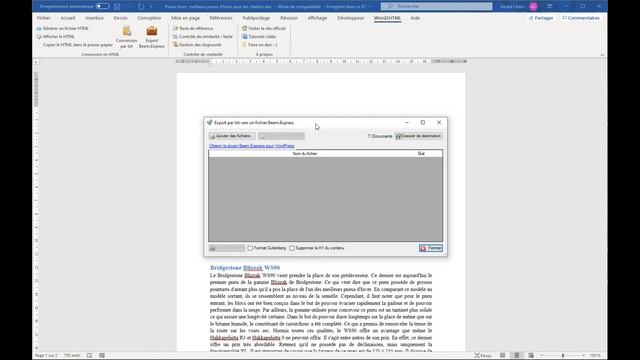Check Supprimer le H1 du contenu
Image resolution: width=640 pixels, height=360 pixels.
291,248
